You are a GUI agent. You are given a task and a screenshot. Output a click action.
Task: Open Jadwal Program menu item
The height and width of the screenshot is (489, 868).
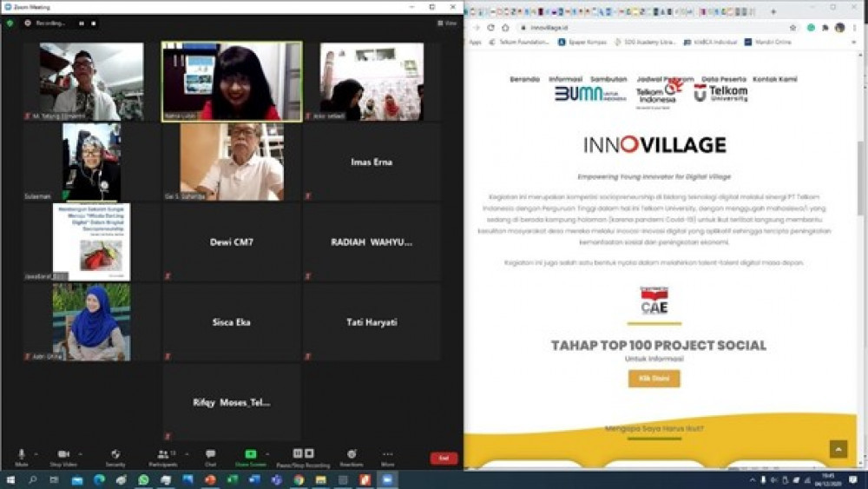click(x=665, y=79)
